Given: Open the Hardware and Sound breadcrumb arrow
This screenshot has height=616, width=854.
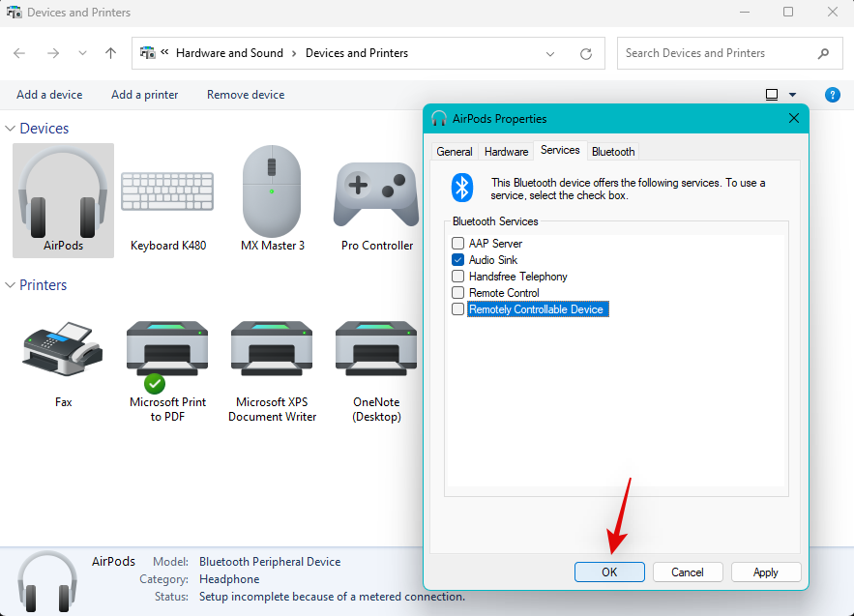Looking at the screenshot, I should pyautogui.click(x=294, y=53).
